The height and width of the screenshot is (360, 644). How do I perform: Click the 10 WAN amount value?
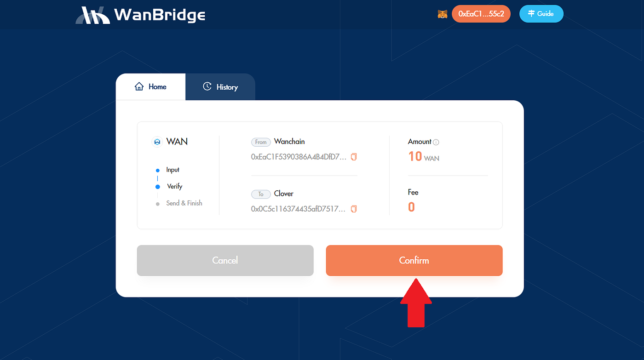423,156
